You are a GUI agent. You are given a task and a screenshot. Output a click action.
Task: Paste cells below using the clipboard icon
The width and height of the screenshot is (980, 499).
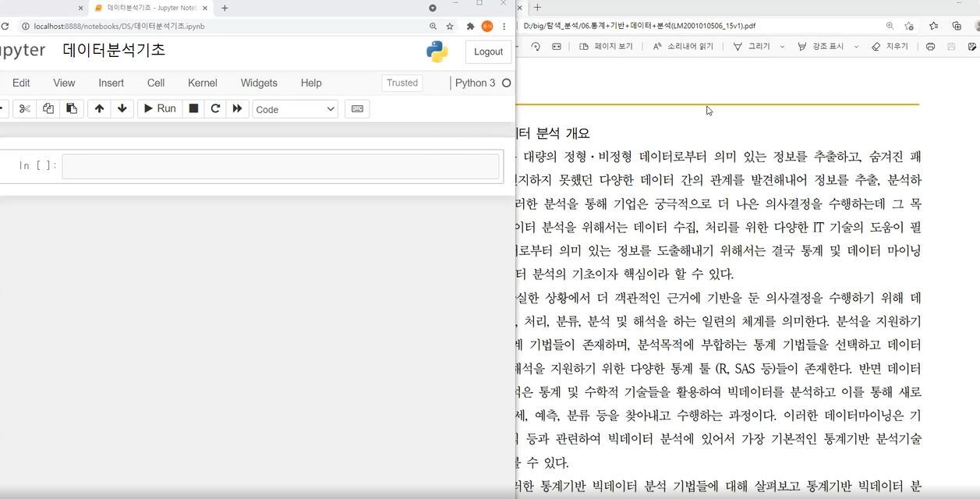pos(72,109)
